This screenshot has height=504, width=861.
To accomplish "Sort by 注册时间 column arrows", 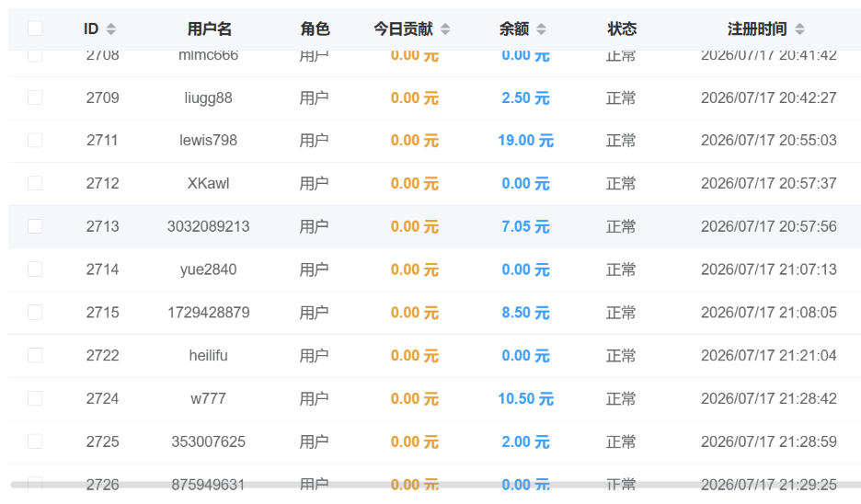I will tap(800, 29).
